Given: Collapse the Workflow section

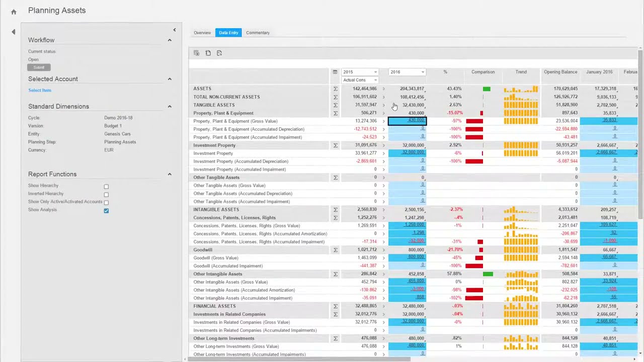Looking at the screenshot, I should (x=170, y=40).
